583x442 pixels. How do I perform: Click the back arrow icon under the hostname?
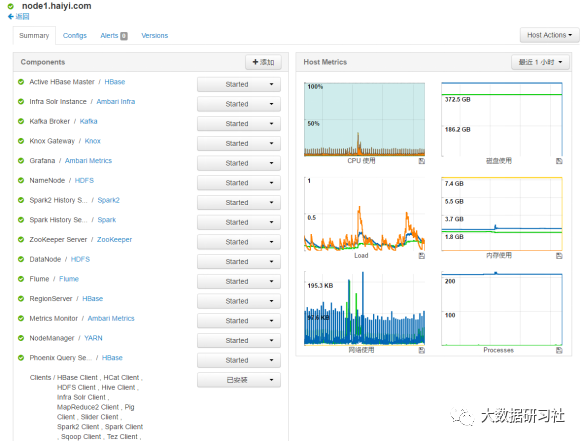(11, 16)
